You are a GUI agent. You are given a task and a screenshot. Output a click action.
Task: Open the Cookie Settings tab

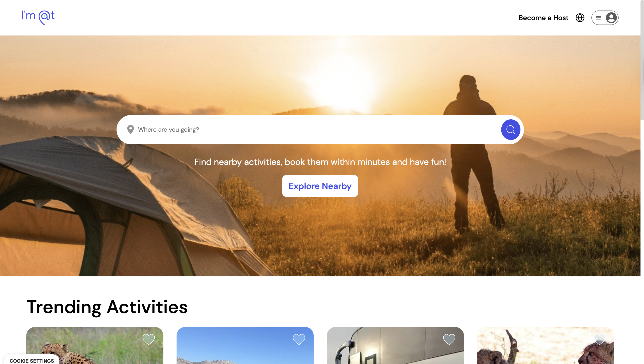coord(32,360)
